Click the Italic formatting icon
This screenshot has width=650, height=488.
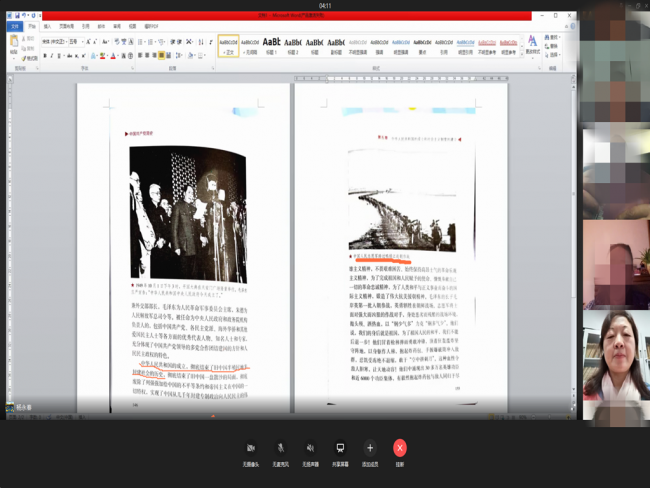52,56
